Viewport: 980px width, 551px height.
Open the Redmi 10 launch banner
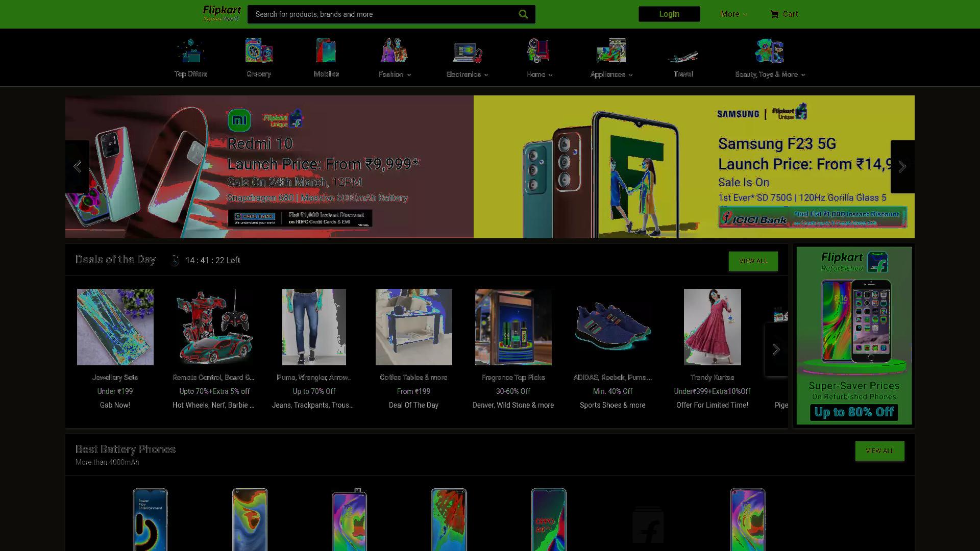tap(269, 167)
